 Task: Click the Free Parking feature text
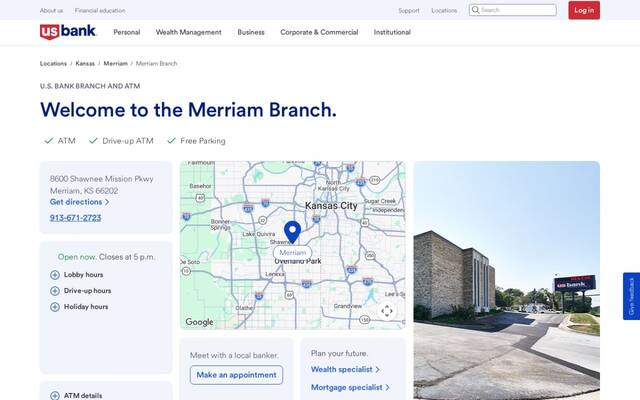click(203, 141)
